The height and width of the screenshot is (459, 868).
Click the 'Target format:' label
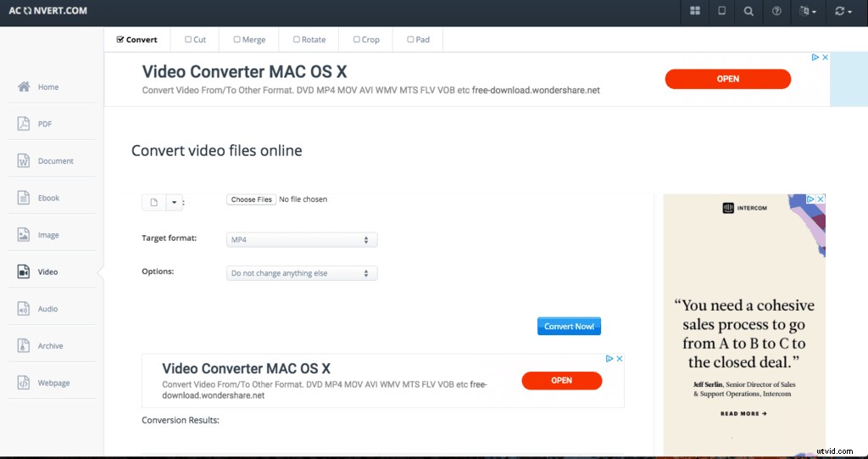click(170, 238)
